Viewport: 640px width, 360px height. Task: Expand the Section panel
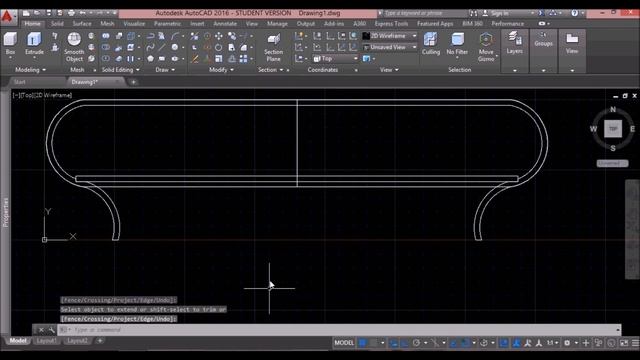[x=271, y=70]
